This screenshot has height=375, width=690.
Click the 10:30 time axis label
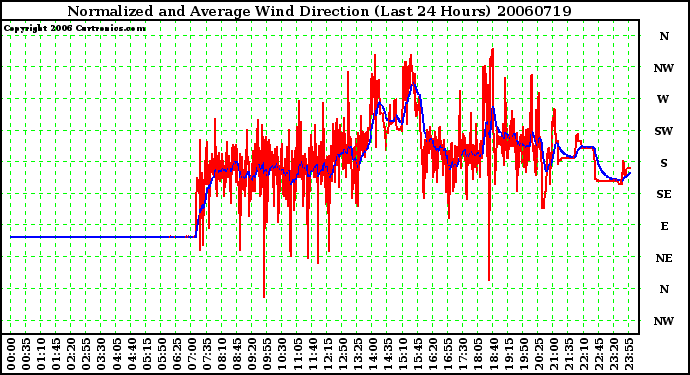tap(282, 354)
